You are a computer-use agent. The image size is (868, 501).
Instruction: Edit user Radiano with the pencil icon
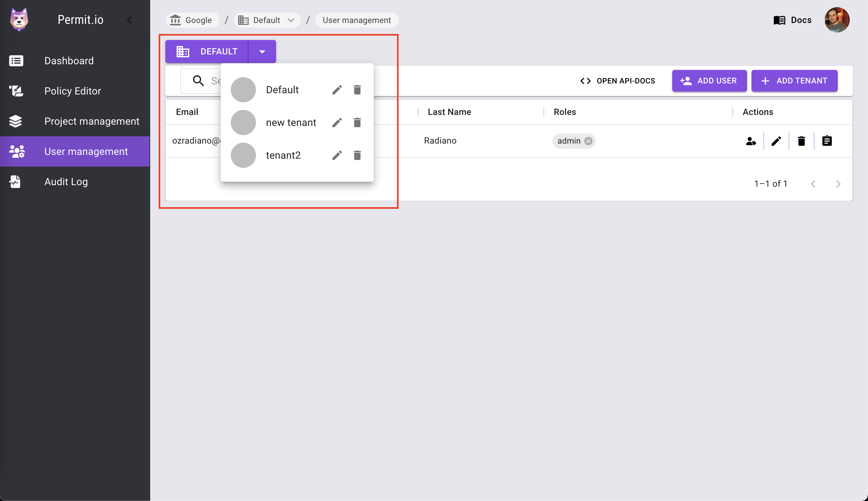click(x=776, y=140)
